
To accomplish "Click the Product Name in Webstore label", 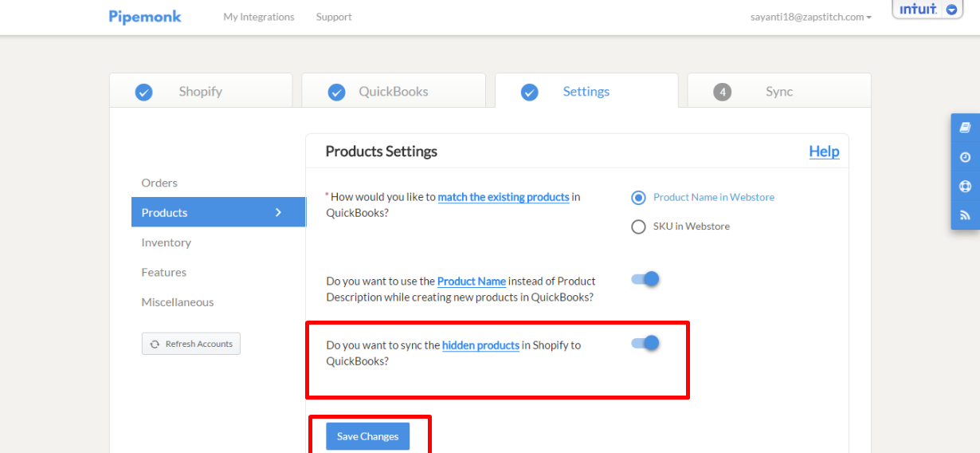I will pyautogui.click(x=714, y=197).
